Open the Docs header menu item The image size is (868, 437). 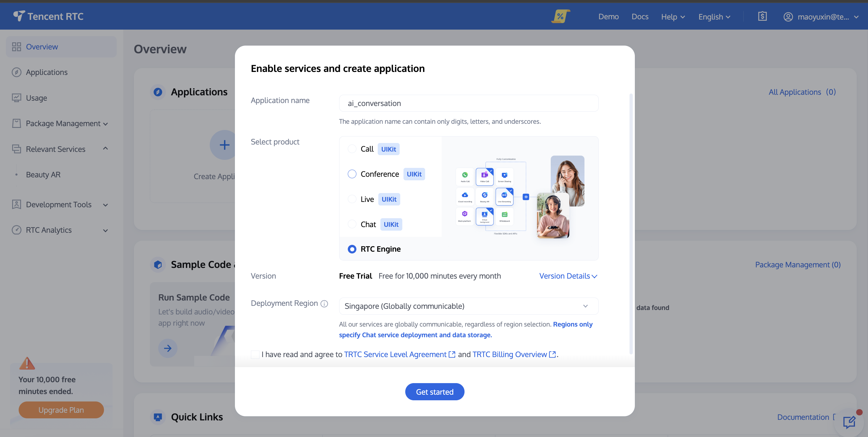click(x=640, y=17)
